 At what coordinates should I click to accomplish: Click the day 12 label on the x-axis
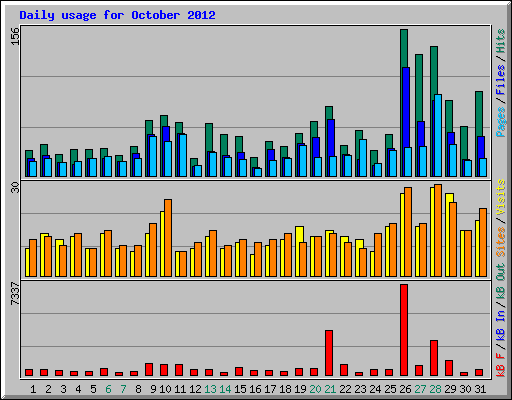(195, 389)
